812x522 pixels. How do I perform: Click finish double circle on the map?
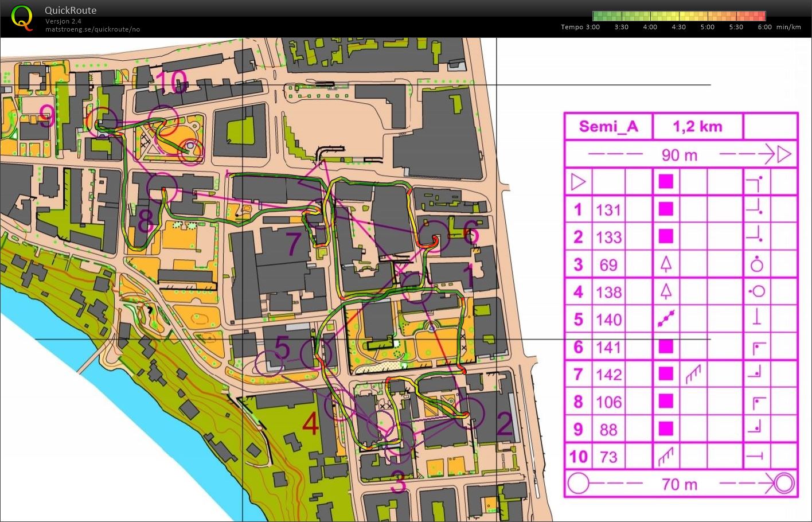pos(191,152)
